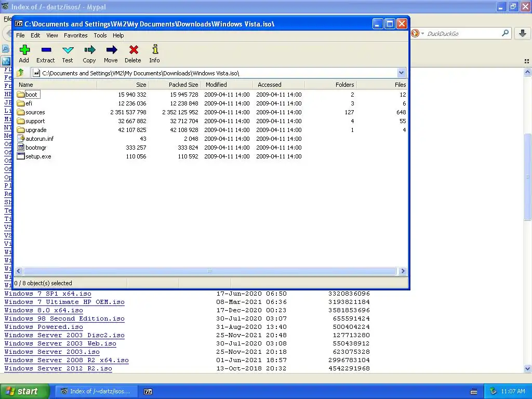This screenshot has height=399, width=532.
Task: Select the autorun.inf file icon
Action: (21, 138)
